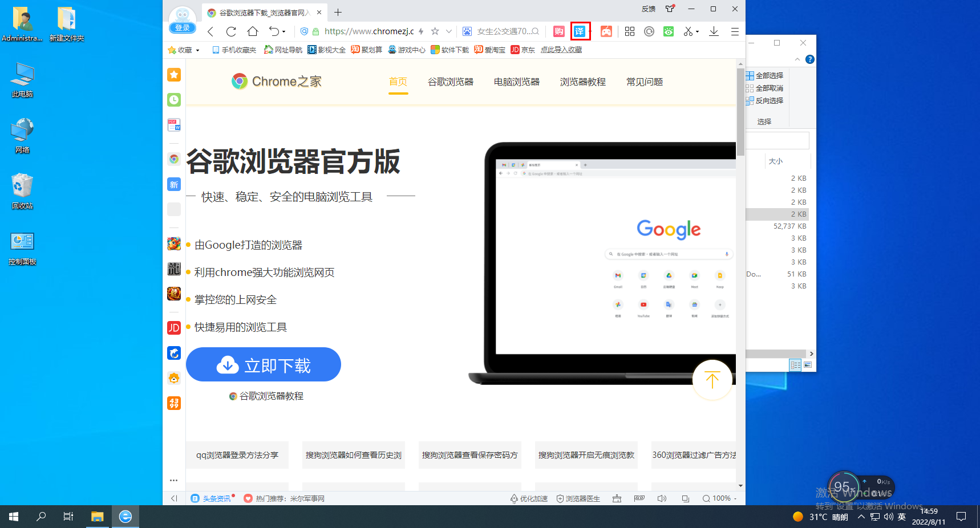
Task: Reload the page with refresh icon
Action: coord(231,31)
